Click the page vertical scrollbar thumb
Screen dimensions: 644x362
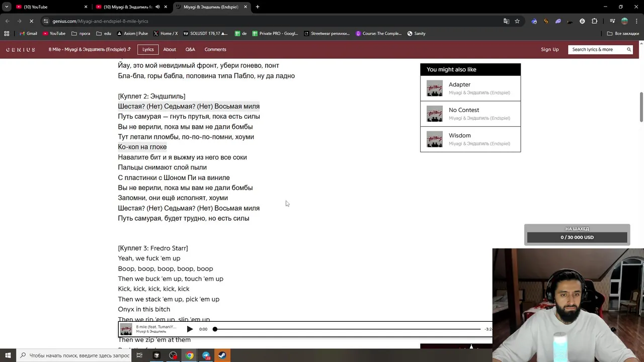[641, 107]
